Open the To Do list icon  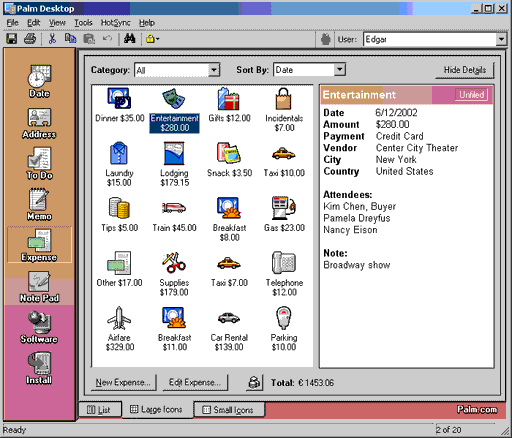tap(39, 164)
